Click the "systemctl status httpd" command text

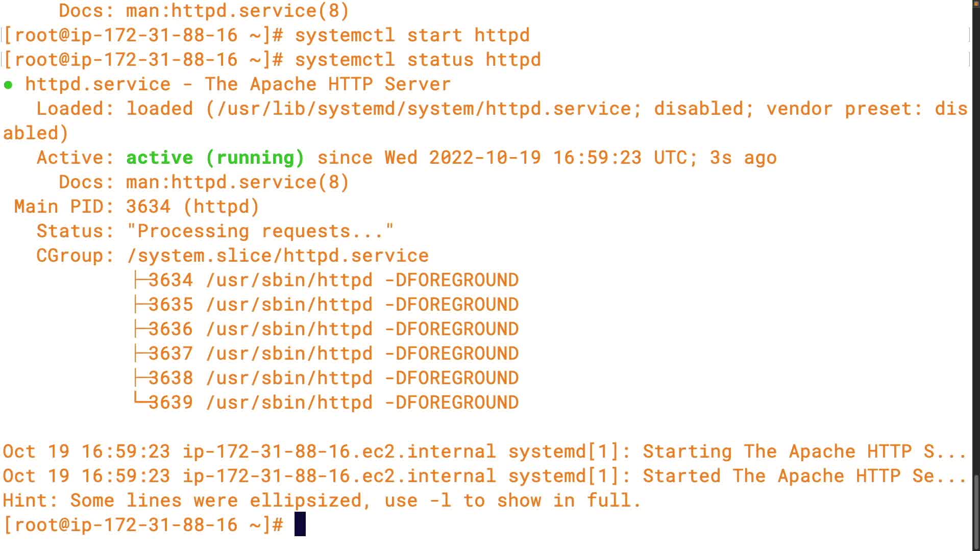click(x=418, y=60)
